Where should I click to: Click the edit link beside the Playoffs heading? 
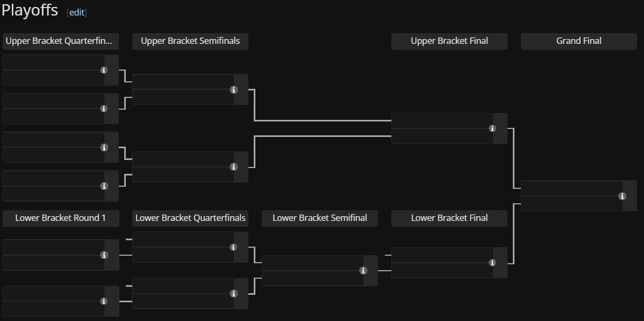(77, 12)
